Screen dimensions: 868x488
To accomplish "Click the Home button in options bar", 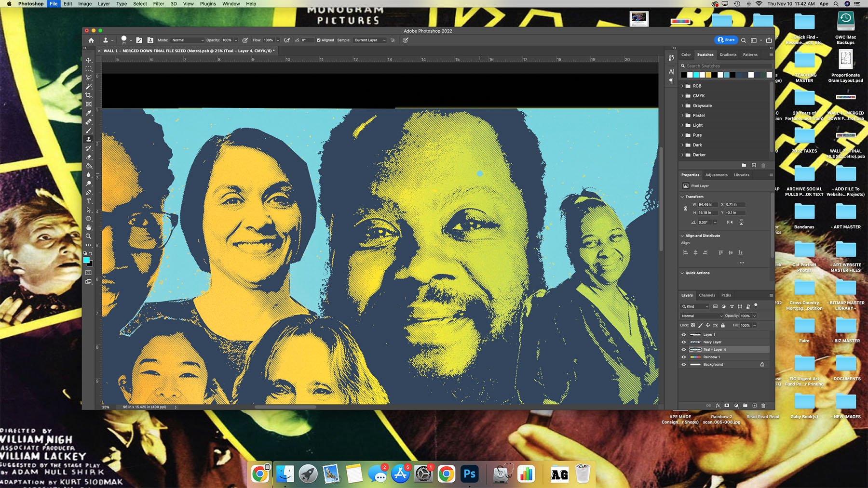I will 91,40.
